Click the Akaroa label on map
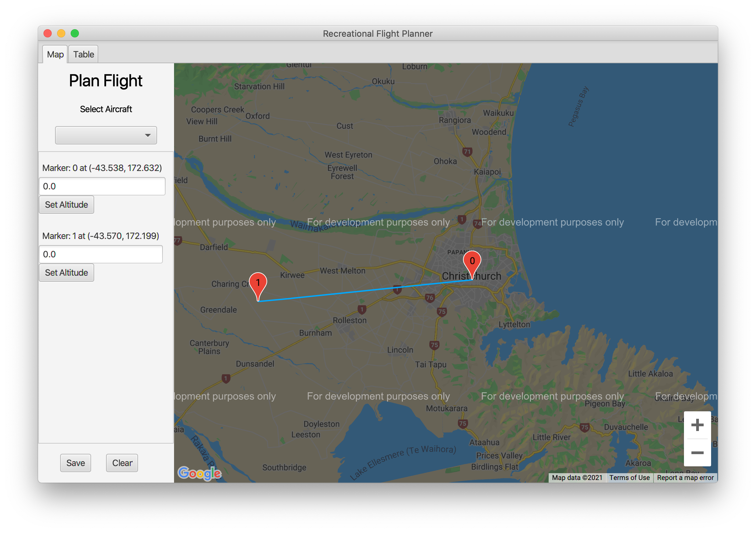Viewport: 756px width, 533px height. 638,463
